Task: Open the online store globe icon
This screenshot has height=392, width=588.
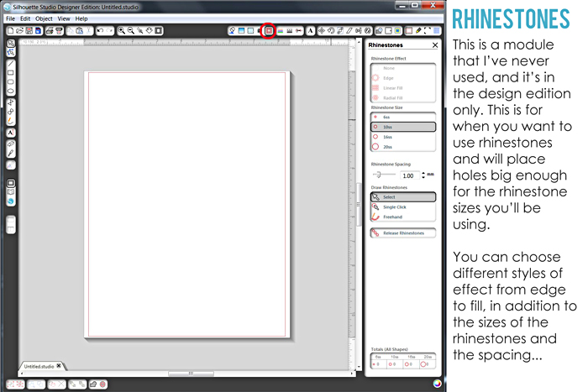Action: click(x=11, y=201)
